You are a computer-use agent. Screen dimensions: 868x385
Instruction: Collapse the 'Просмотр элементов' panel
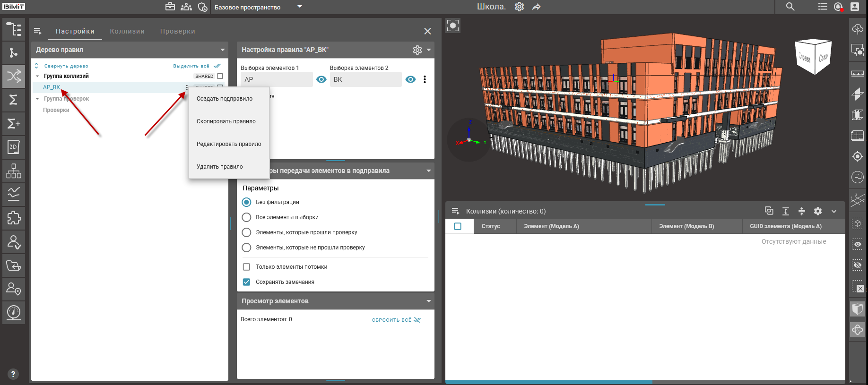428,301
